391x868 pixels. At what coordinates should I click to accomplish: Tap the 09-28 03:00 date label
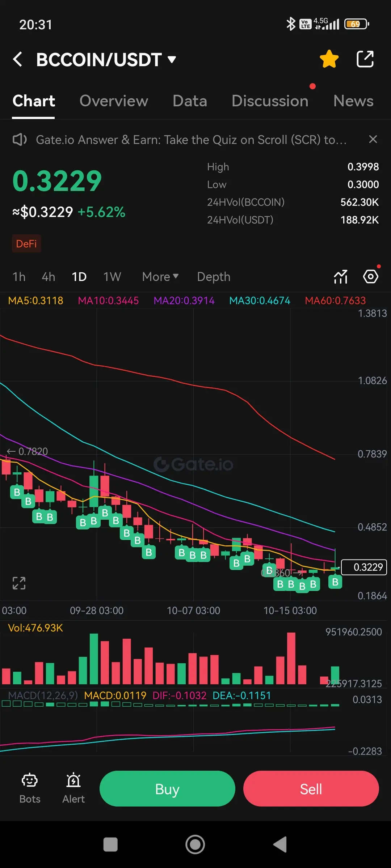97,610
